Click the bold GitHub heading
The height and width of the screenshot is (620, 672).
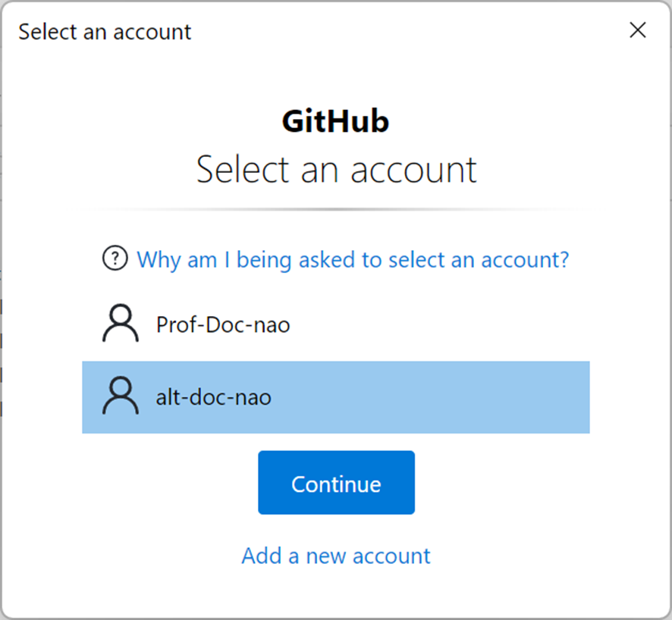click(x=335, y=121)
